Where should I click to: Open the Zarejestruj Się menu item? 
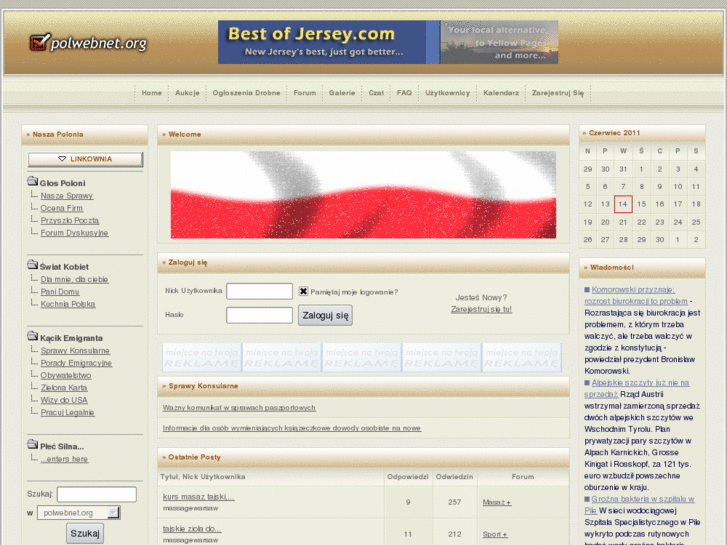[558, 93]
